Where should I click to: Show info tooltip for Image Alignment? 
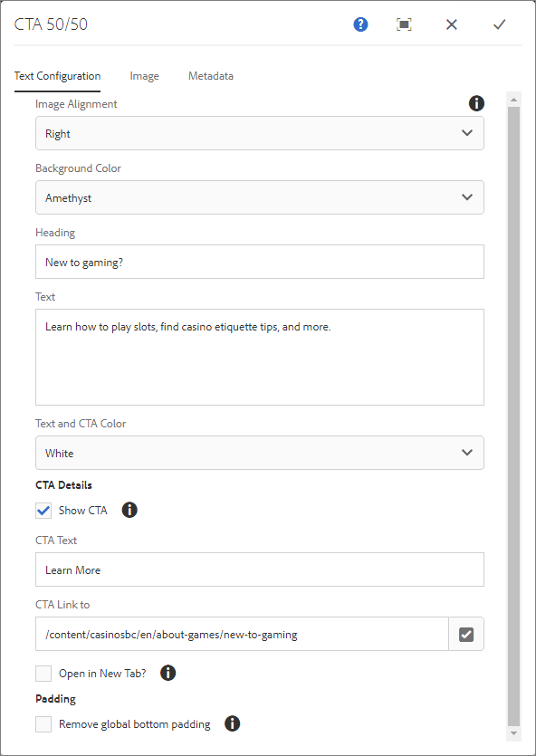[x=476, y=103]
